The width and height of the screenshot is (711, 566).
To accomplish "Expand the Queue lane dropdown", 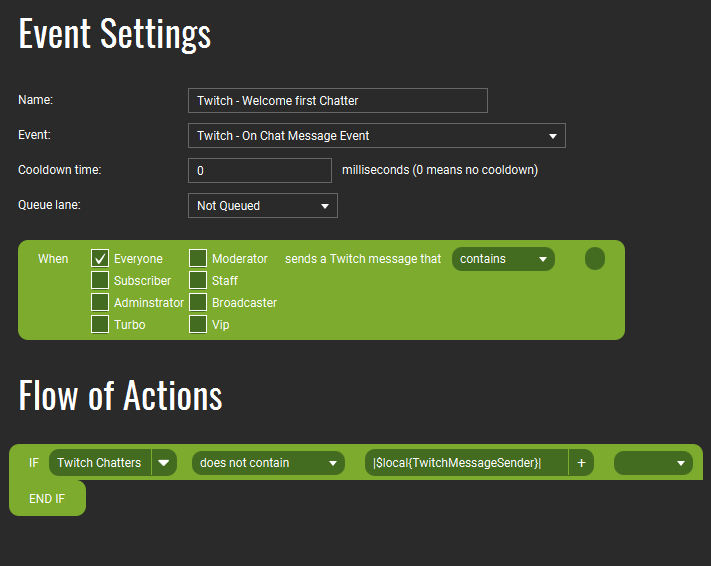I will (x=263, y=205).
